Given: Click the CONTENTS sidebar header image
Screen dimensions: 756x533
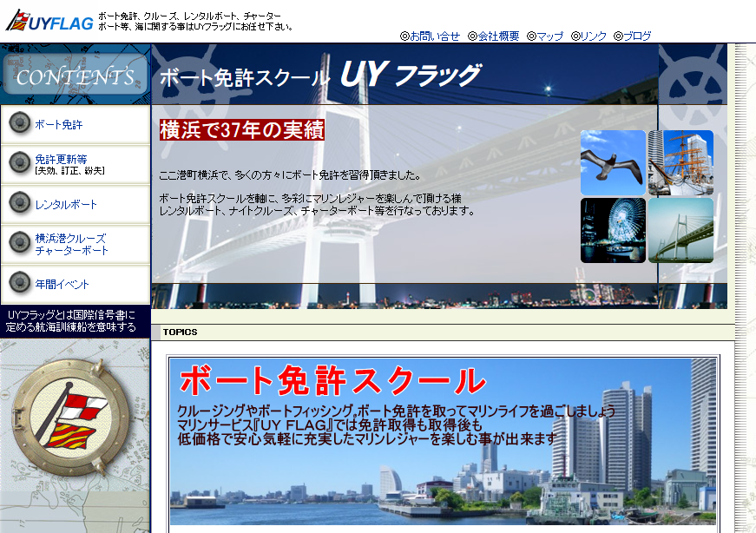Looking at the screenshot, I should 76,75.
